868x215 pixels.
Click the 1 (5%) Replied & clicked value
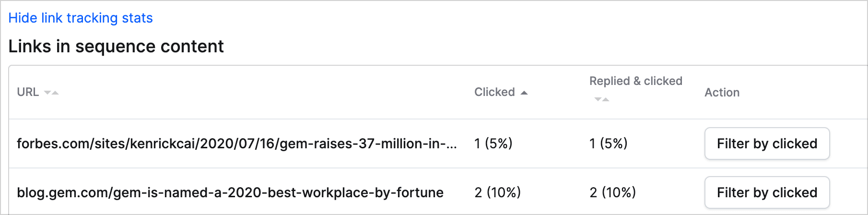(608, 143)
